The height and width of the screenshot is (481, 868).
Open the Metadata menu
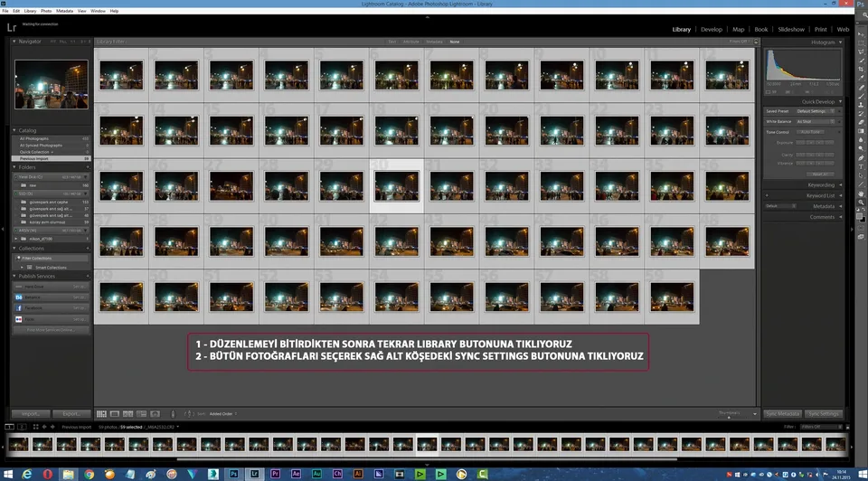(64, 11)
